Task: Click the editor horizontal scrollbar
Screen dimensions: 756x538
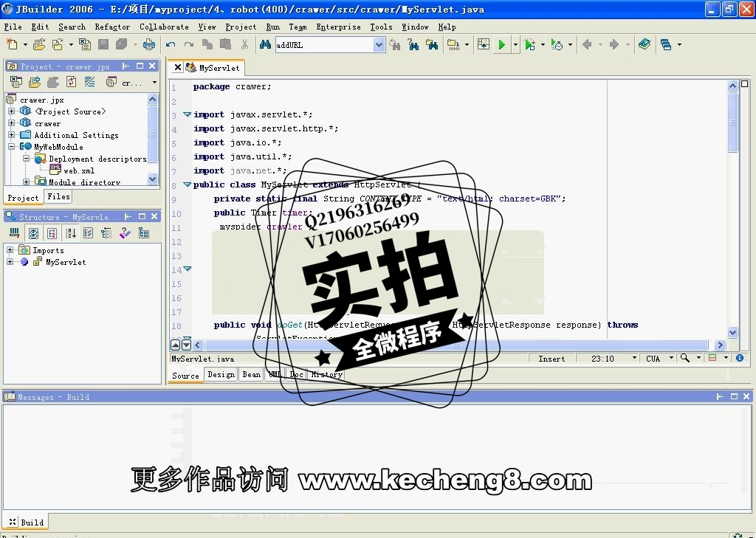Action: [456, 345]
